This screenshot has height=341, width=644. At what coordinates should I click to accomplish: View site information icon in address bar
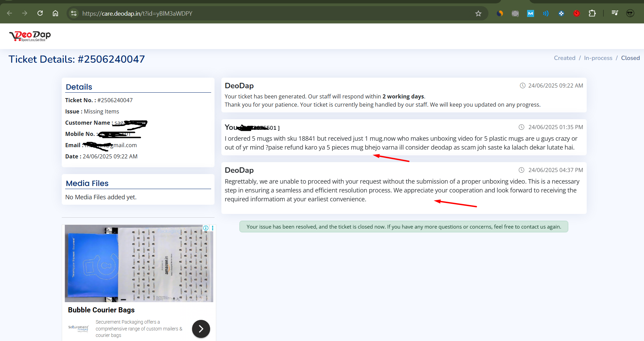[74, 13]
